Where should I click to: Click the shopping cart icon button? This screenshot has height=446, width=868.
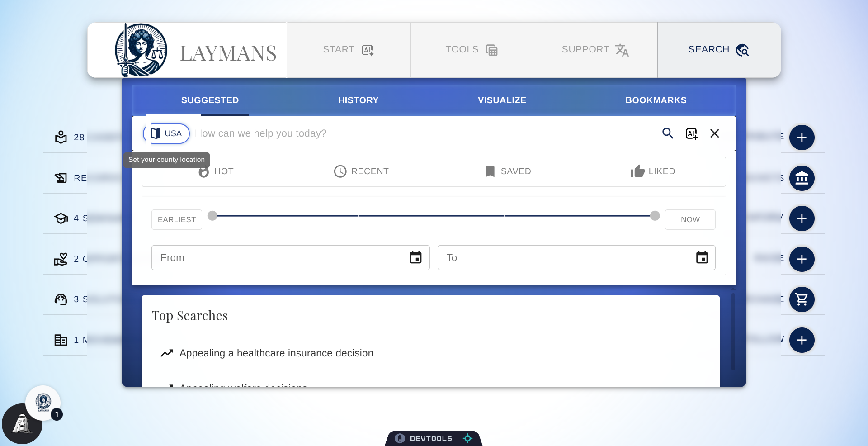click(802, 299)
